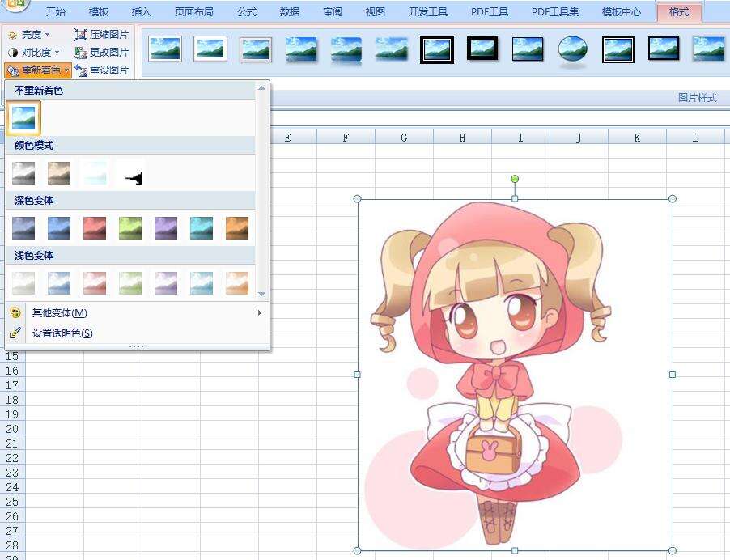This screenshot has height=560, width=730.
Task: Apply the light blue variation
Action: point(59,283)
